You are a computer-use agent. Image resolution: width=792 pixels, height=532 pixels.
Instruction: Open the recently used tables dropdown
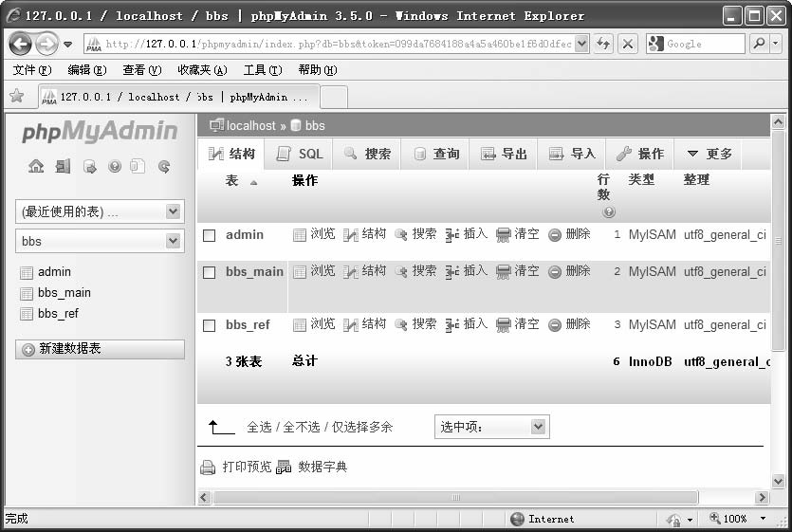click(100, 211)
